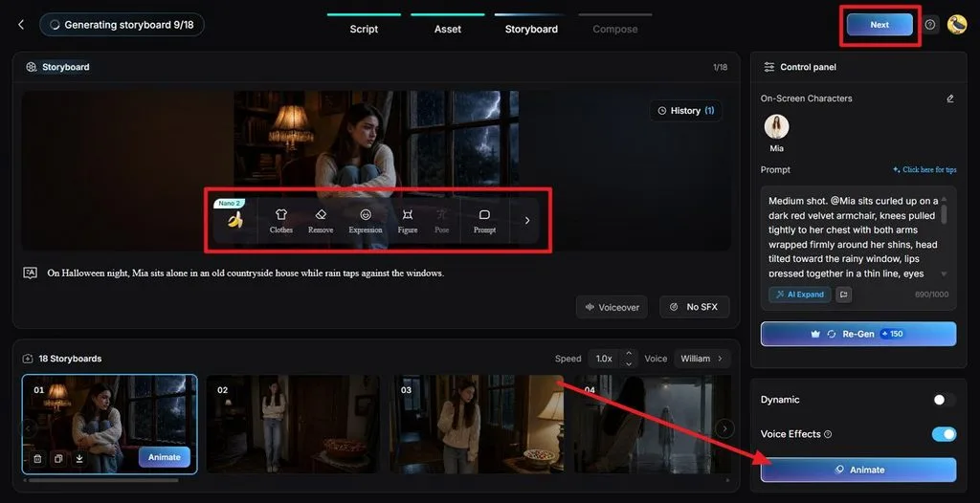980x503 pixels.
Task: Expand more editing tools with right chevron
Action: pos(527,220)
